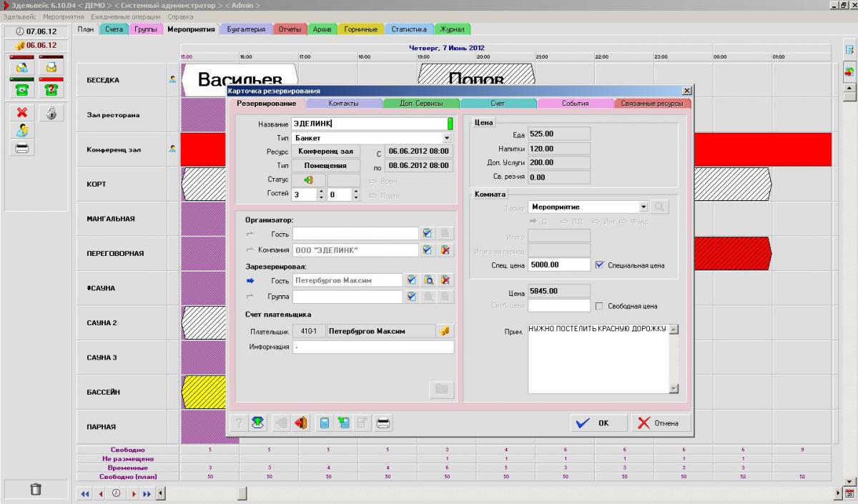Open the Справка menu
The image size is (858, 504).
point(180,16)
